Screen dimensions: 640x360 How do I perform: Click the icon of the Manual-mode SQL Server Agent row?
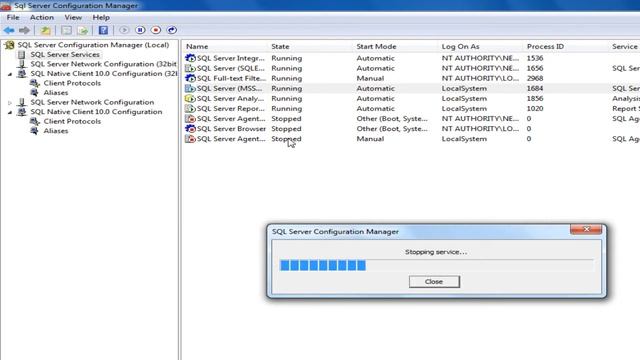[190, 139]
